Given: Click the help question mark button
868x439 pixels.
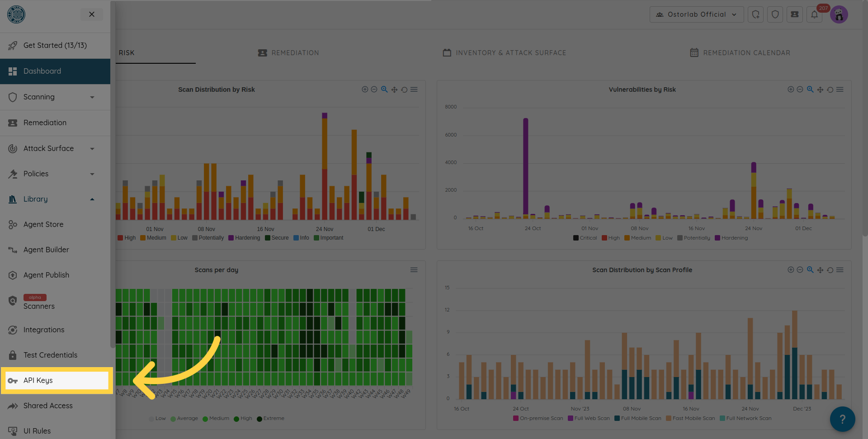Looking at the screenshot, I should 842,419.
